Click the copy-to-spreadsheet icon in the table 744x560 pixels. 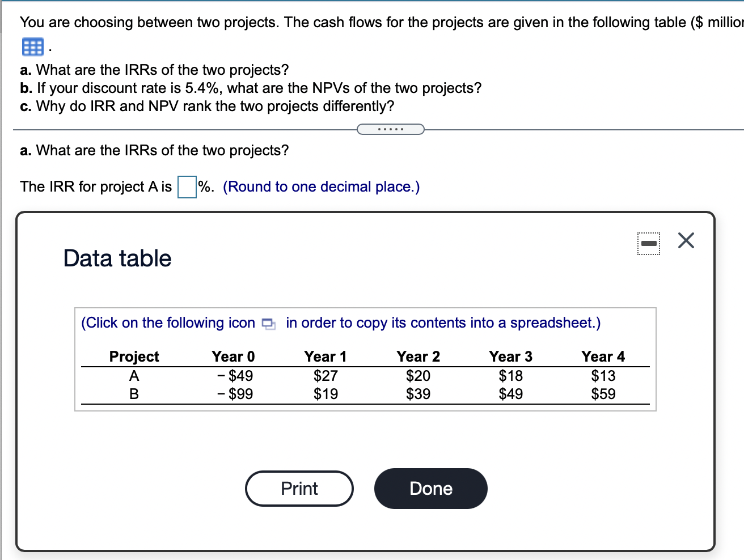(268, 323)
